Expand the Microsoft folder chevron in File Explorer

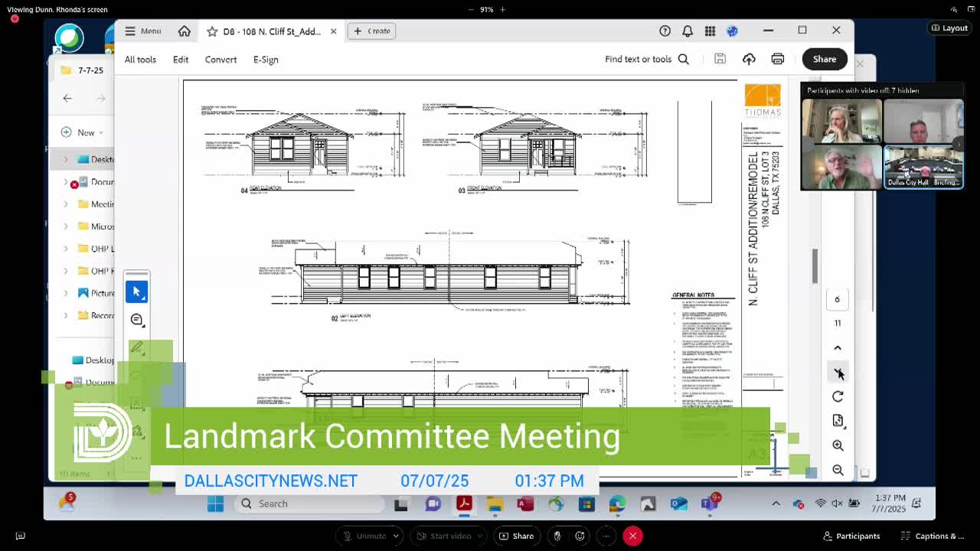pyautogui.click(x=65, y=227)
